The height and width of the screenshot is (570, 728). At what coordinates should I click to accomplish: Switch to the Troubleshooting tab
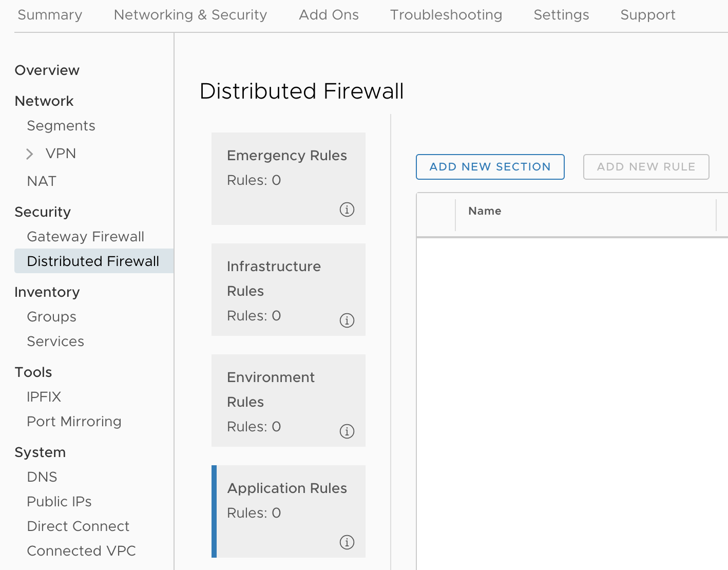click(446, 15)
